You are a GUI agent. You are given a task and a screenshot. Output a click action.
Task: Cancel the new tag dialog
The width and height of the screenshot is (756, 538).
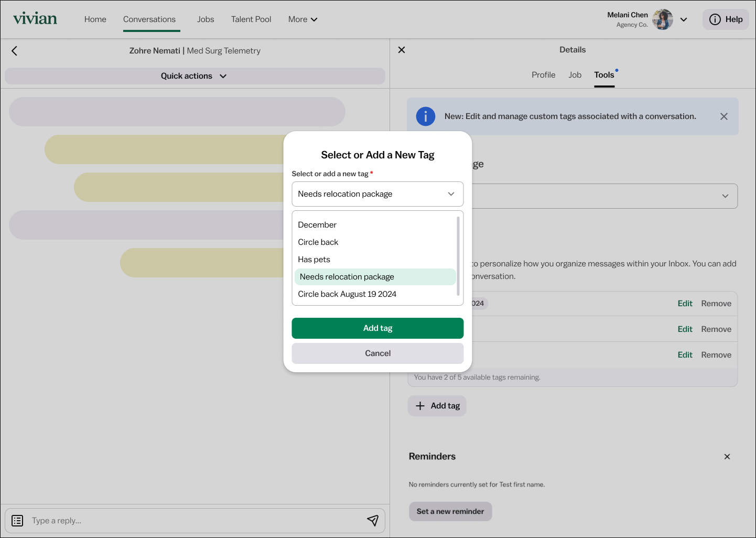(377, 353)
